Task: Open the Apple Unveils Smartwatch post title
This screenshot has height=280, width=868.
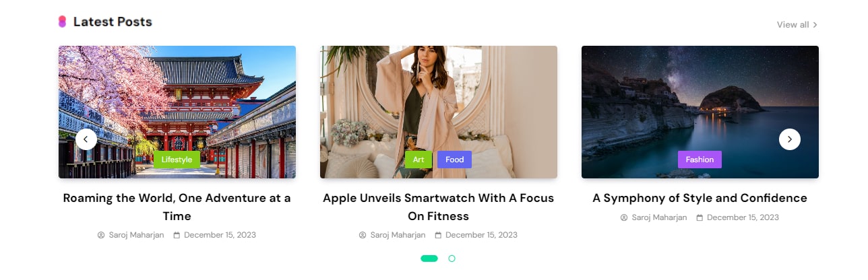Action: coord(439,207)
